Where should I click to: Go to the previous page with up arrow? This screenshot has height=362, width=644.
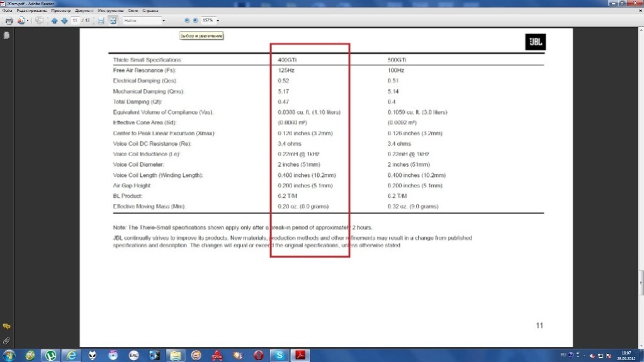point(54,21)
